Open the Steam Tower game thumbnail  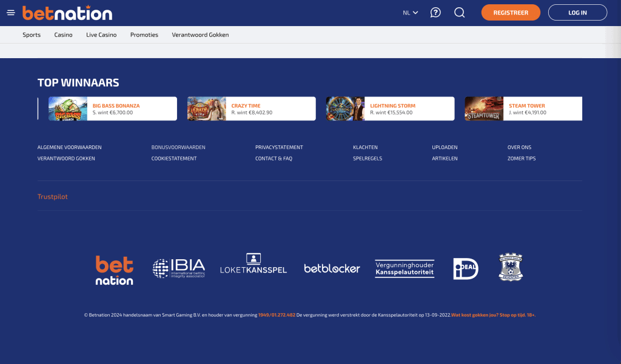tap(484, 108)
